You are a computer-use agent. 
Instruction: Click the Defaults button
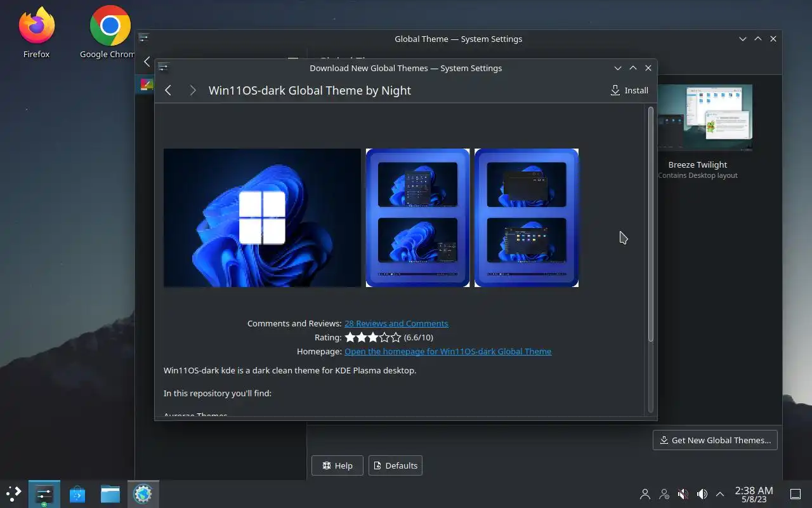tap(395, 465)
